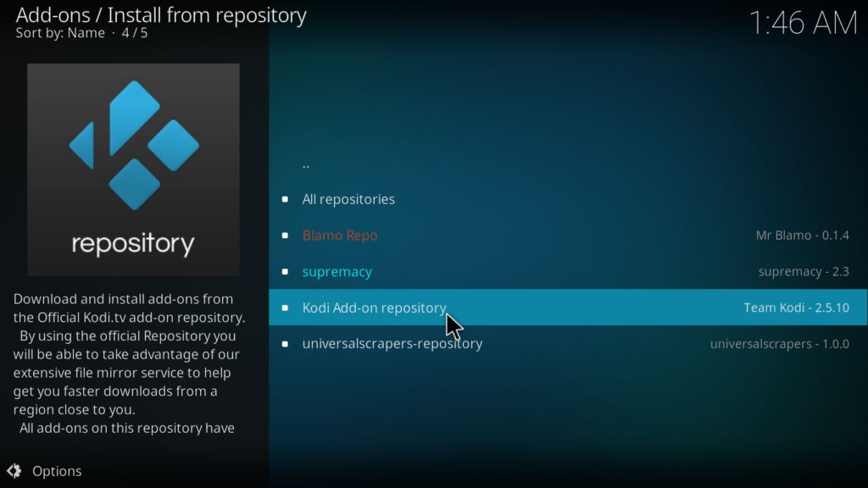Screen dimensions: 868x488
Task: Select the supremacy repository
Action: click(568, 272)
